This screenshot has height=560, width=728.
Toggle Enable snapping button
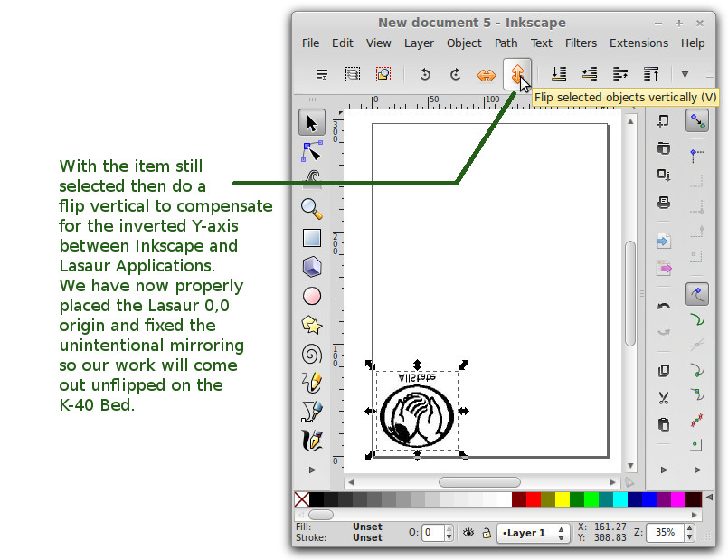click(697, 120)
